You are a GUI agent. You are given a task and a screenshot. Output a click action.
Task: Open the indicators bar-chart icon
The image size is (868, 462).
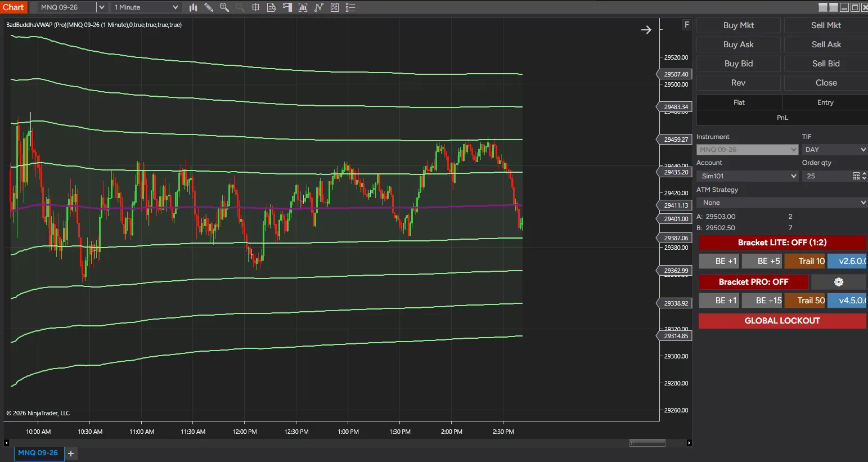click(303, 7)
